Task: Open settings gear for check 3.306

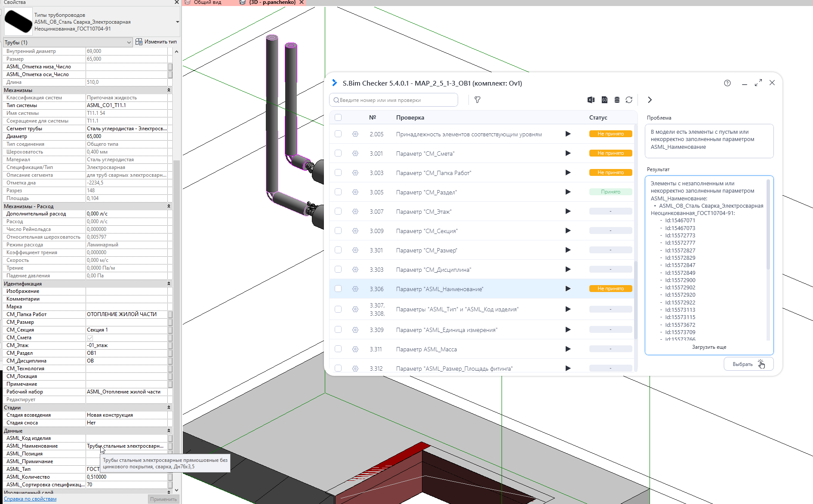Action: [355, 289]
